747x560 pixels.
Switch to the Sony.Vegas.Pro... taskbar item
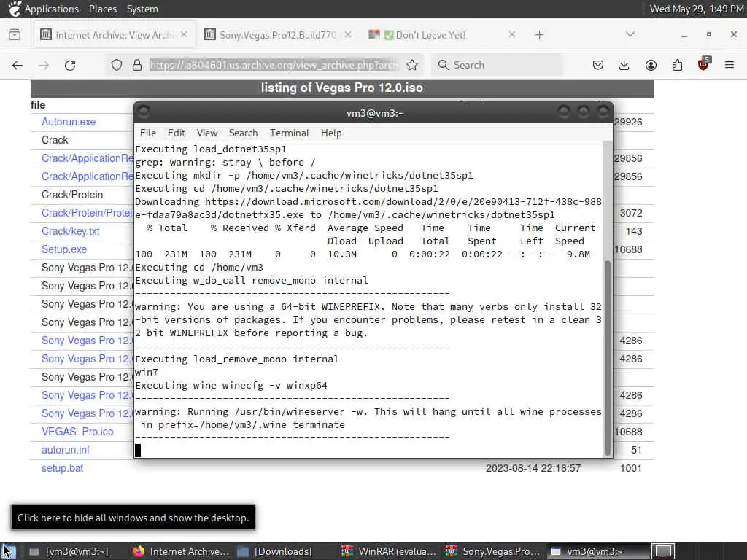tap(494, 551)
